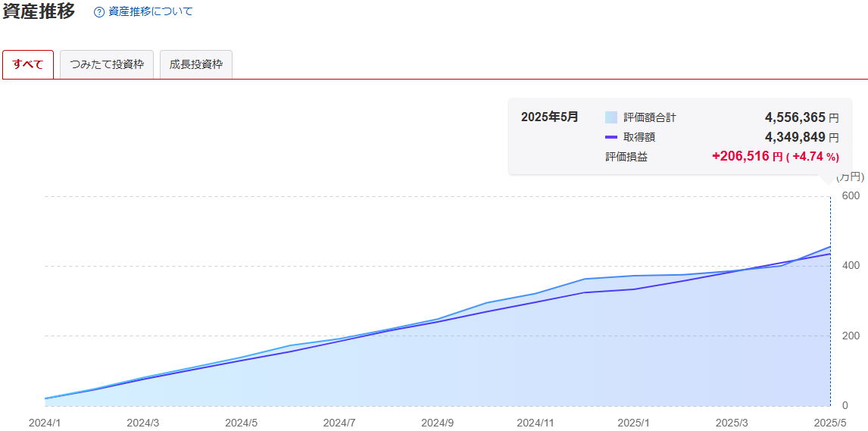868x431 pixels.
Task: Click the 600 y-axis gridline label
Action: click(x=851, y=196)
